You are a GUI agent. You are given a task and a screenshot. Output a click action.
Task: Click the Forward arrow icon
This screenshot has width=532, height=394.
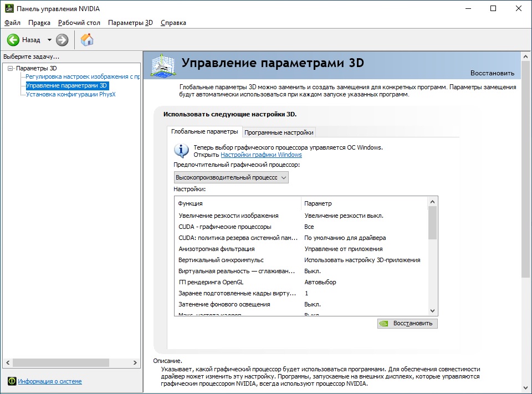click(x=62, y=40)
